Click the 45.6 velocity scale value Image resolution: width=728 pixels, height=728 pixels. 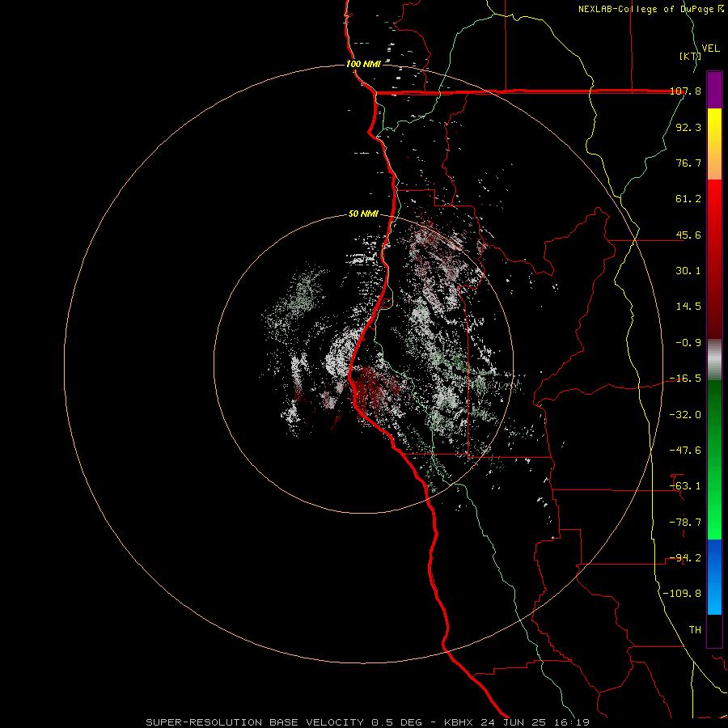point(688,235)
